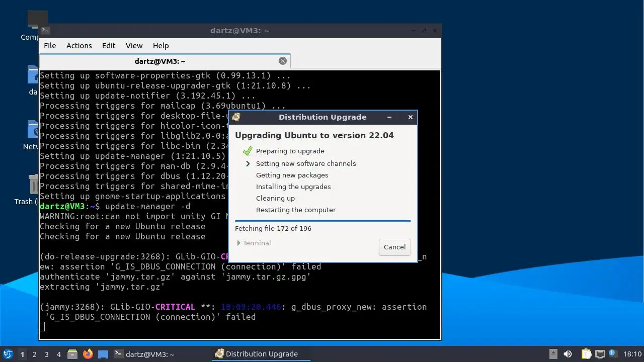This screenshot has height=362, width=644.
Task: Click the terminal window title bar icon
Action: click(x=45, y=31)
